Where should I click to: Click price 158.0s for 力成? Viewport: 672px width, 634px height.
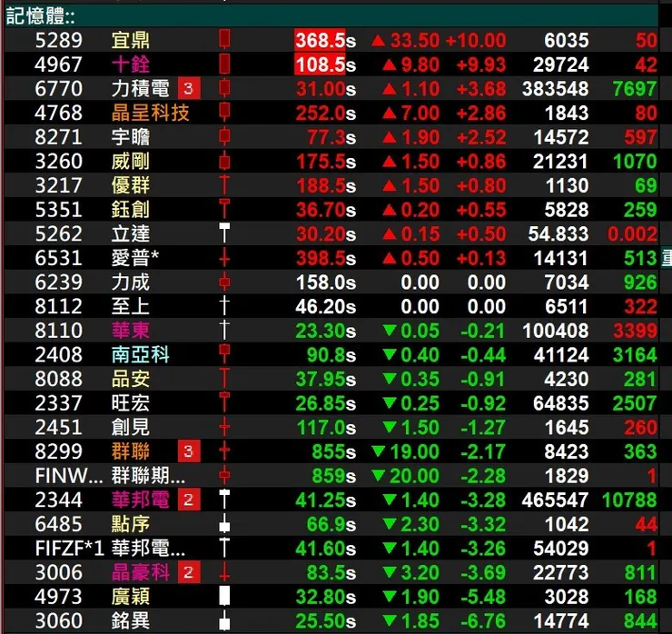tap(326, 282)
